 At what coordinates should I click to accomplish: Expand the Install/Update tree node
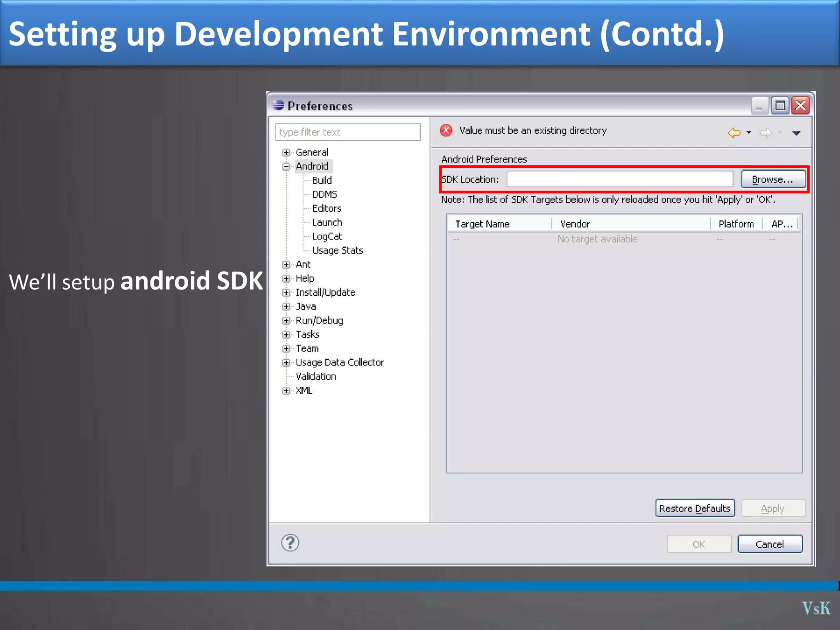(286, 292)
